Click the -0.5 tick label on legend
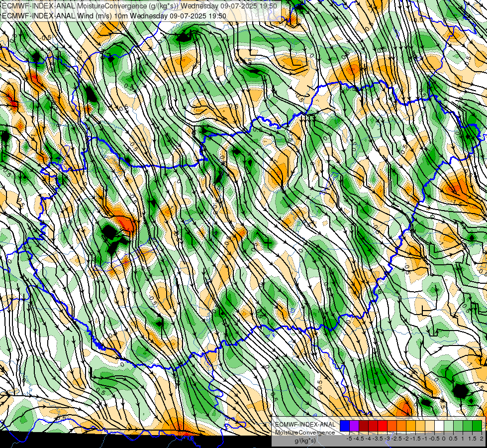This screenshot has height=448, width=487. point(434,439)
